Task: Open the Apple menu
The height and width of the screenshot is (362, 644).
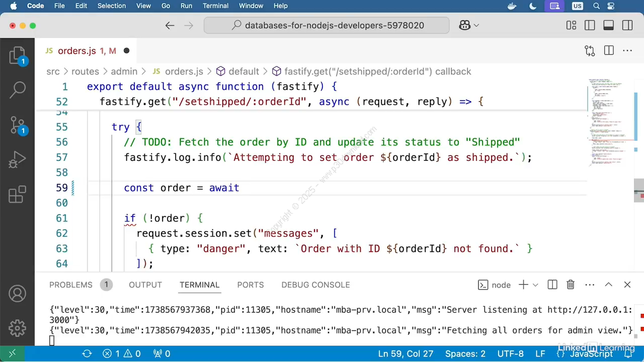Action: tap(14, 6)
